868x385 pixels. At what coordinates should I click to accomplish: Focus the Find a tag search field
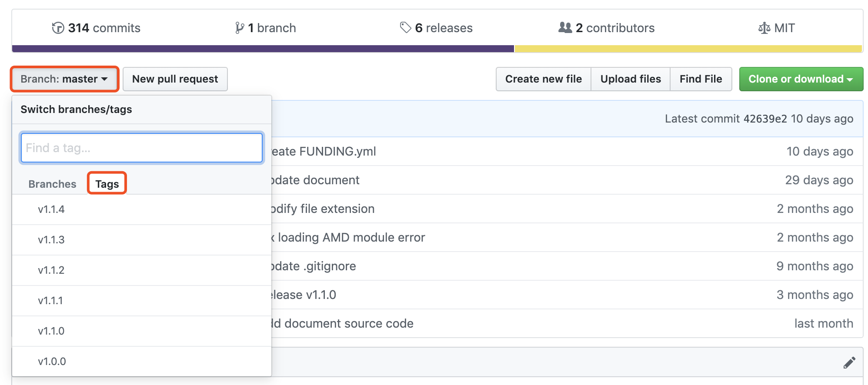coord(142,148)
